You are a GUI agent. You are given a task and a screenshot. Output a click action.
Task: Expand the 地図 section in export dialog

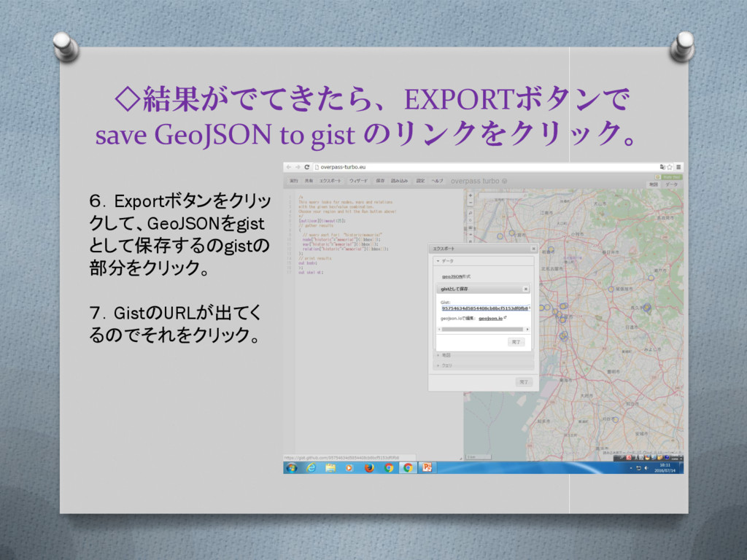484,355
